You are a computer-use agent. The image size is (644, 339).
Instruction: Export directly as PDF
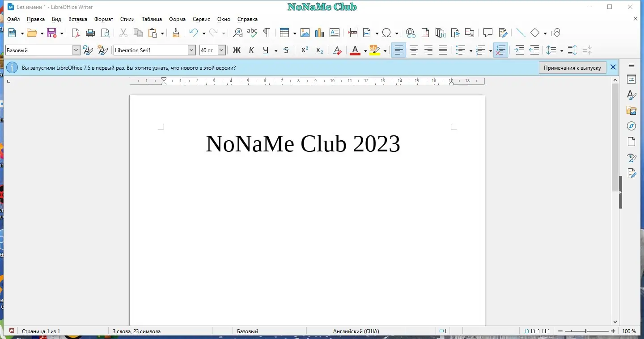(x=76, y=33)
